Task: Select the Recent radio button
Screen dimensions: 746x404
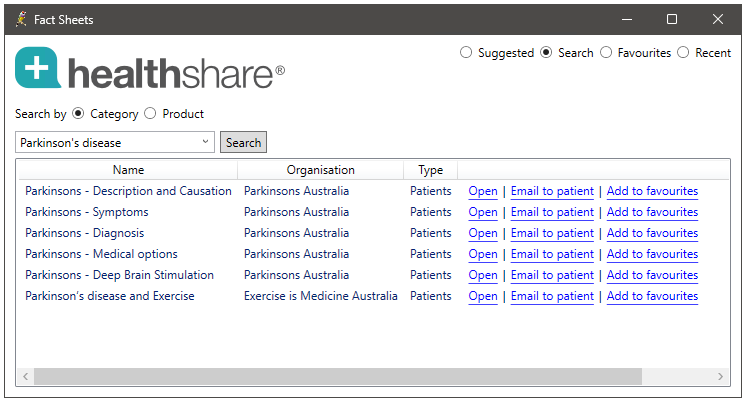Action: (683, 52)
